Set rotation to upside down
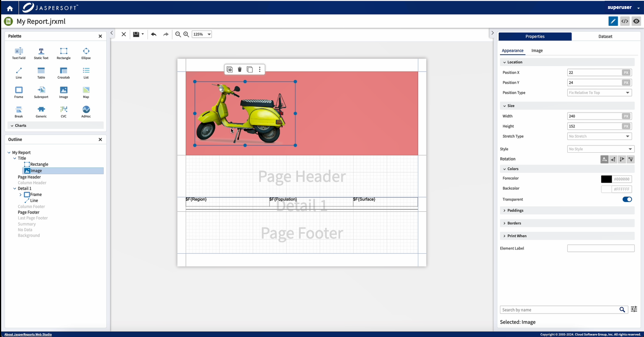The width and height of the screenshot is (644, 337). 631,159
